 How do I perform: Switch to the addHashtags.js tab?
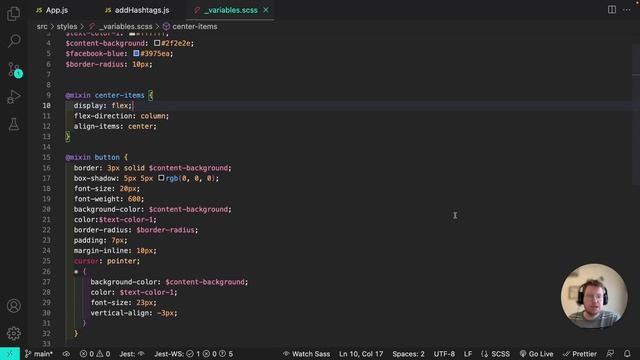click(x=138, y=10)
